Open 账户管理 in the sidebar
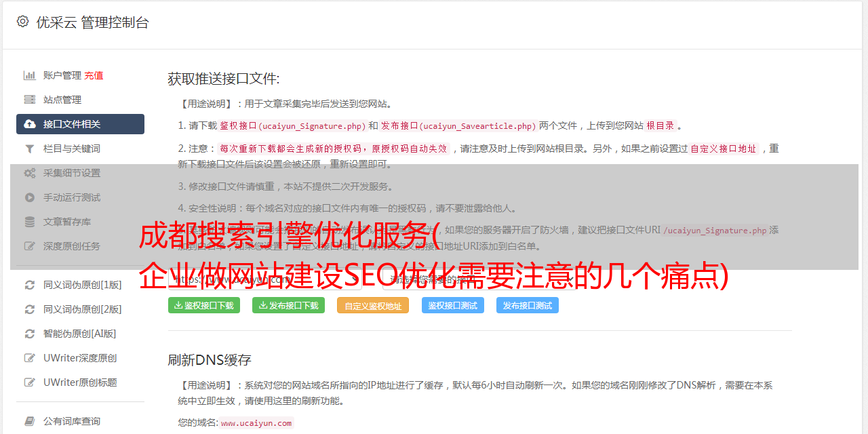The height and width of the screenshot is (434, 868). pos(62,75)
